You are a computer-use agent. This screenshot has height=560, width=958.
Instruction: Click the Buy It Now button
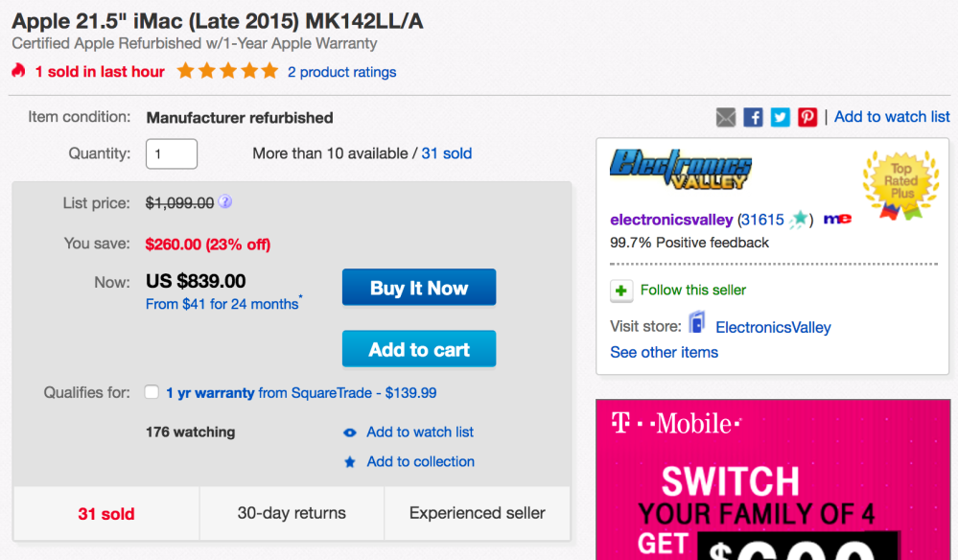pyautogui.click(x=419, y=288)
